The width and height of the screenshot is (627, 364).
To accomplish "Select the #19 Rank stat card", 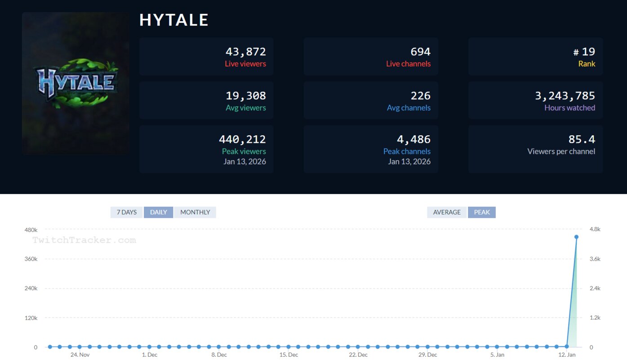I will point(535,57).
